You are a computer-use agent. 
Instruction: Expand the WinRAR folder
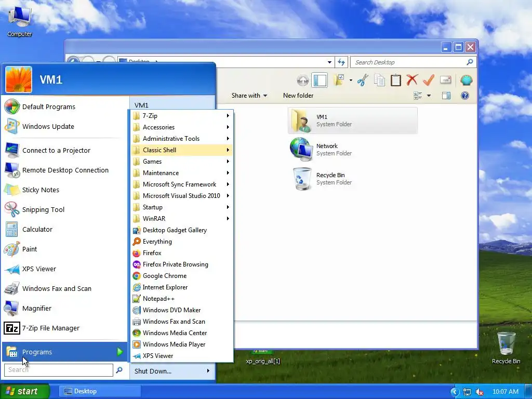182,219
